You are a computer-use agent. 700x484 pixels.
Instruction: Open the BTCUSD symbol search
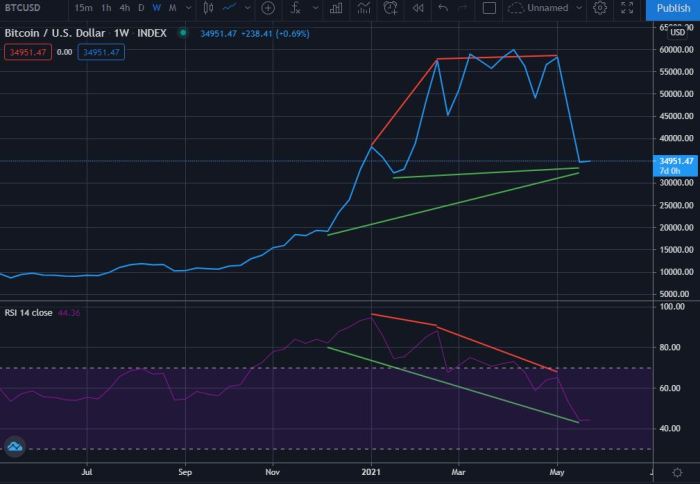click(x=23, y=8)
